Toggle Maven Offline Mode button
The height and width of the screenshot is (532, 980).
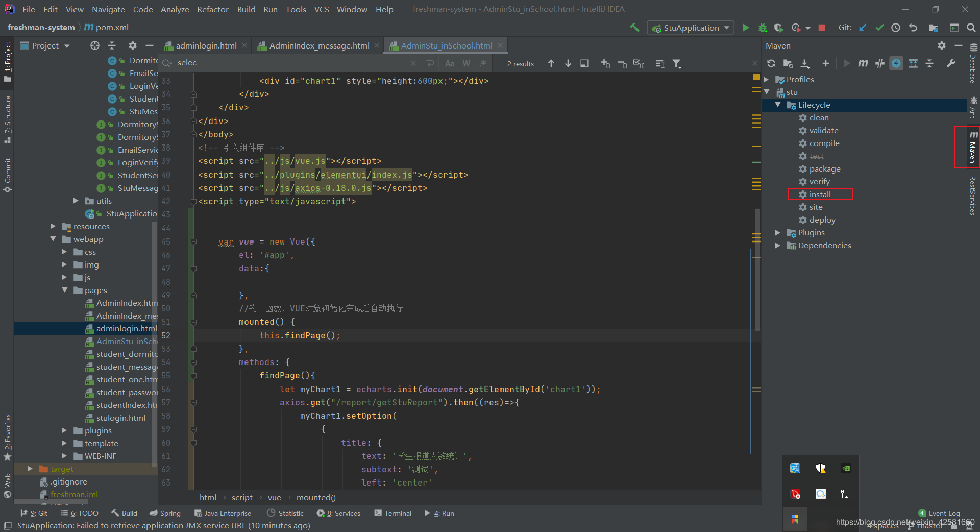879,63
